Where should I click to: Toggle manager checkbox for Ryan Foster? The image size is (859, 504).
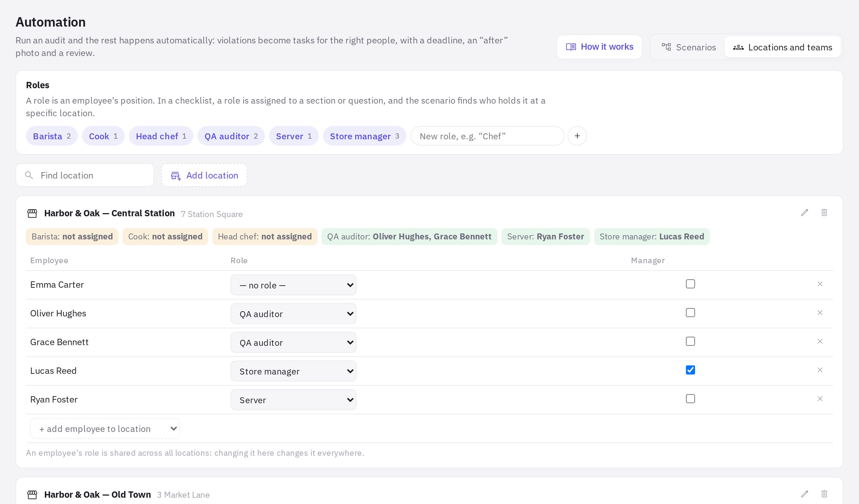[690, 399]
